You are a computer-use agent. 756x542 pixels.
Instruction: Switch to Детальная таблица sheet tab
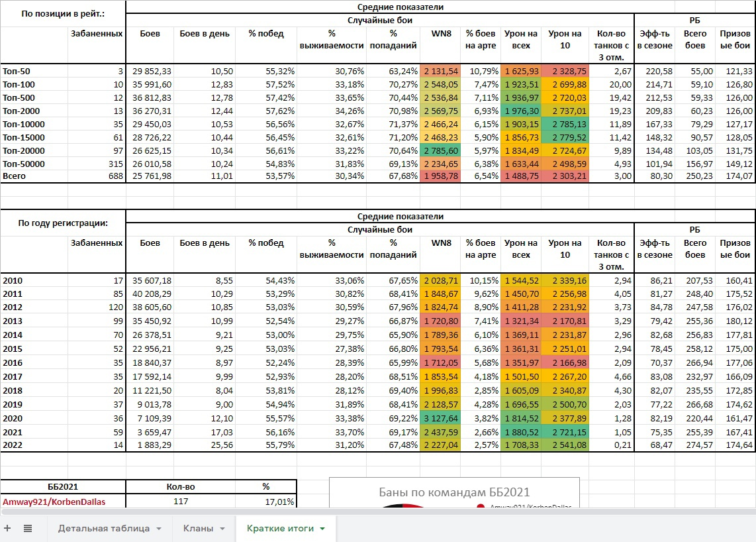pos(104,528)
